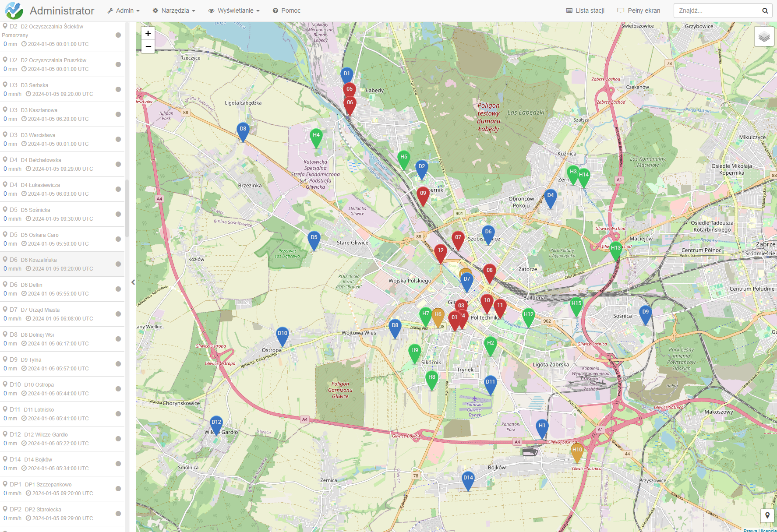Open Lista stacji view
The width and height of the screenshot is (777, 532).
pyautogui.click(x=585, y=11)
